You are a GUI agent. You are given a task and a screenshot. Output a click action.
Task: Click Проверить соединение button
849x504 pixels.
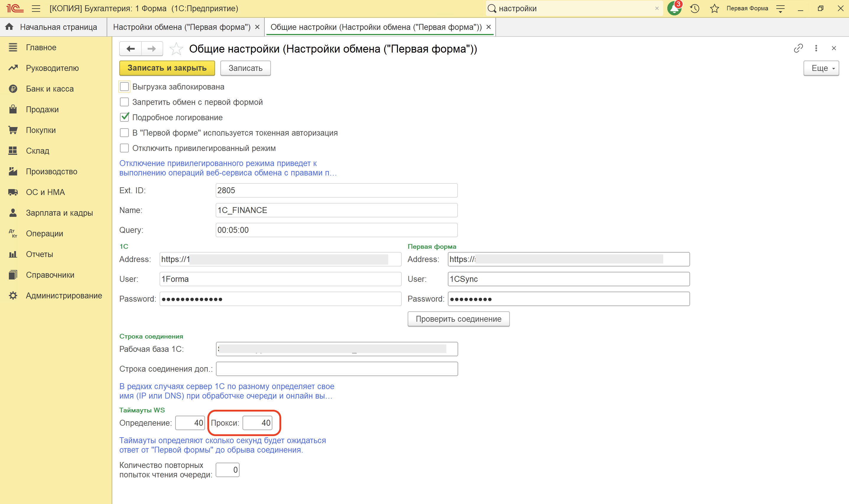point(458,319)
